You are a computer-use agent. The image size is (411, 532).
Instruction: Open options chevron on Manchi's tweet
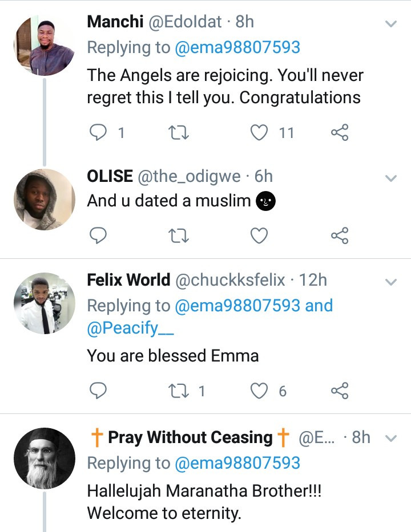tap(391, 24)
